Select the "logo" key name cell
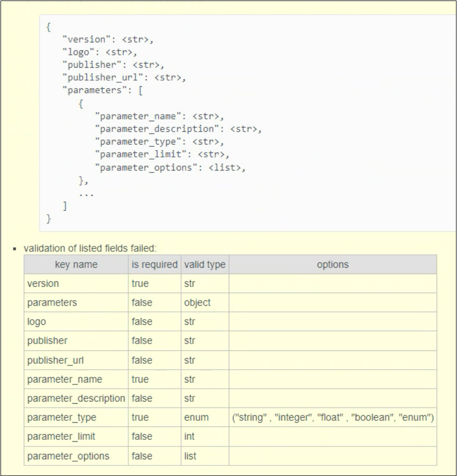The image size is (457, 476). click(x=76, y=322)
